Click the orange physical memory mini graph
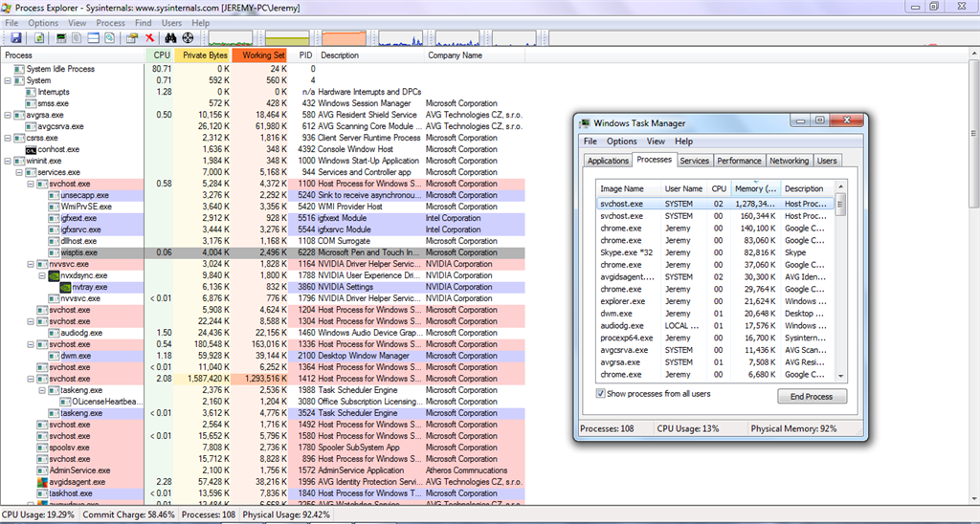The height and width of the screenshot is (524, 980). pyautogui.click(x=345, y=38)
